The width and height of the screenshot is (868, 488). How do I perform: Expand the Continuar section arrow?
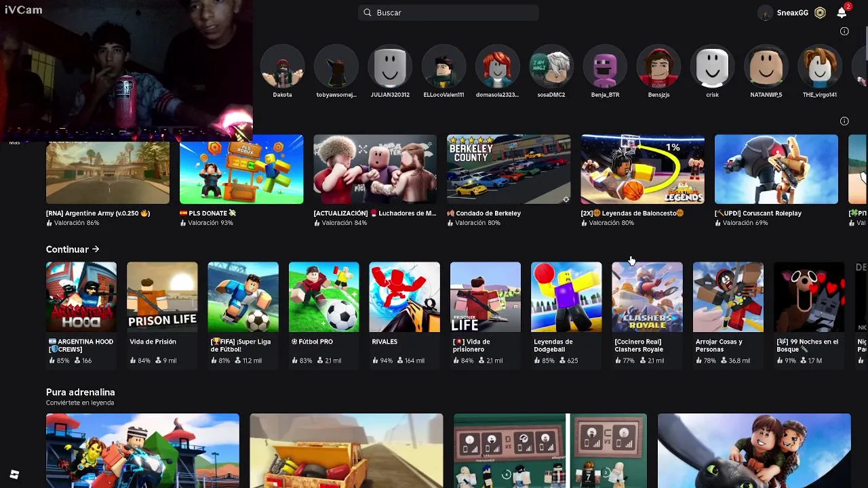pos(95,249)
